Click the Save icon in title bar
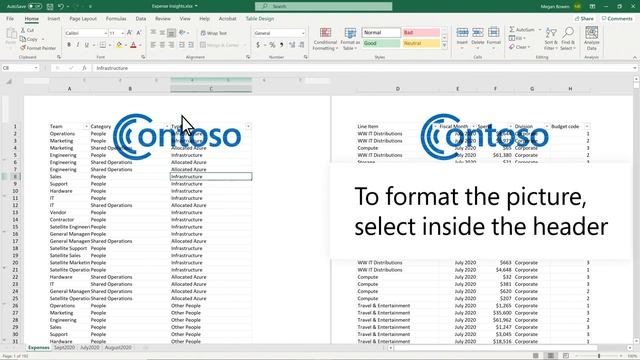The width and height of the screenshot is (640, 360). coord(50,7)
